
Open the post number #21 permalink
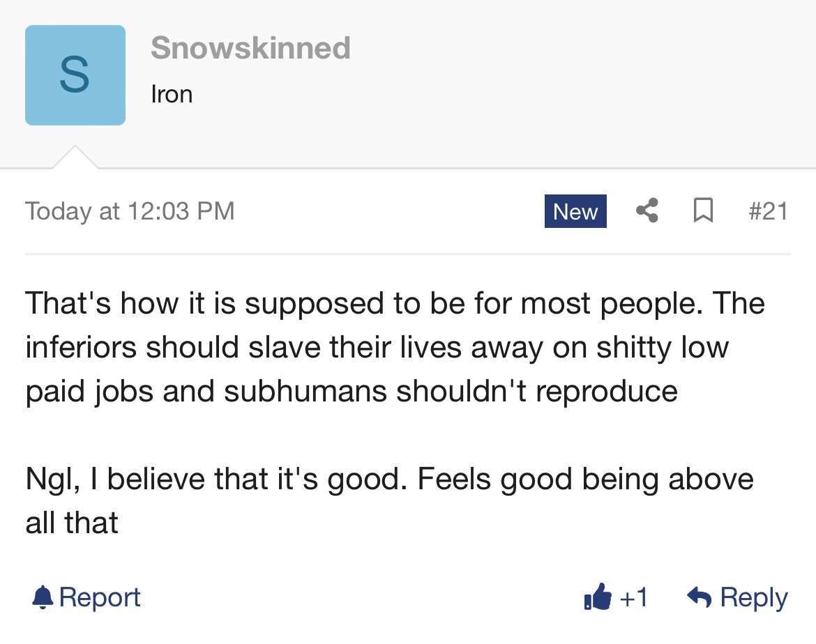click(x=768, y=210)
